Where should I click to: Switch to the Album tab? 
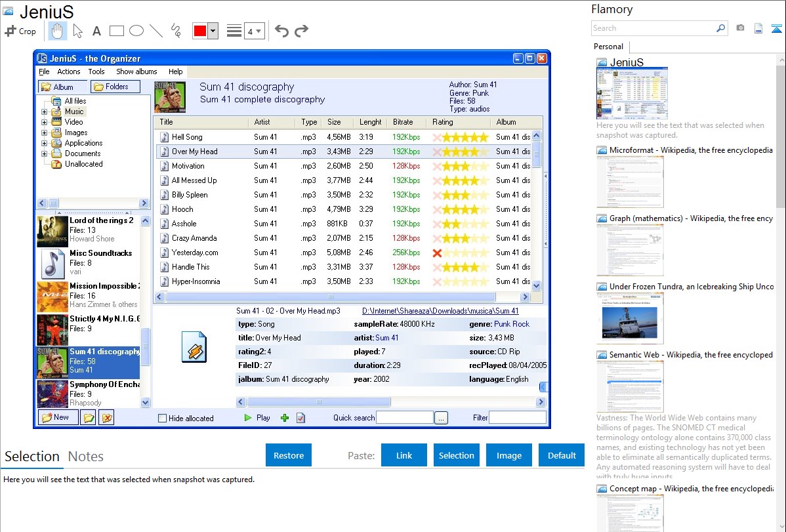point(63,87)
